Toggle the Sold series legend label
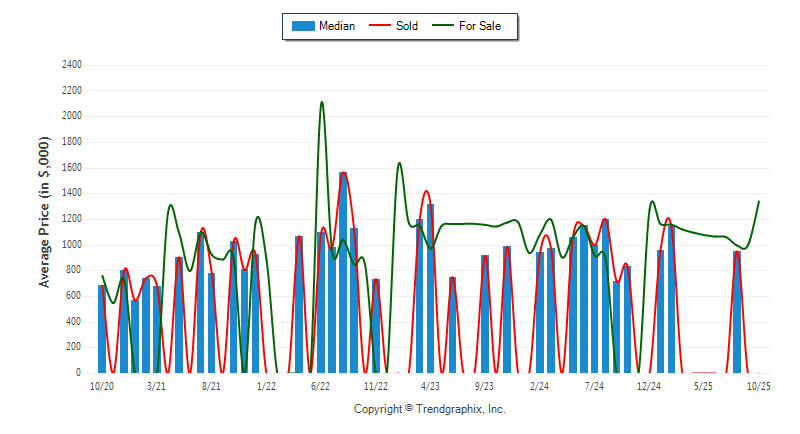 (x=407, y=26)
